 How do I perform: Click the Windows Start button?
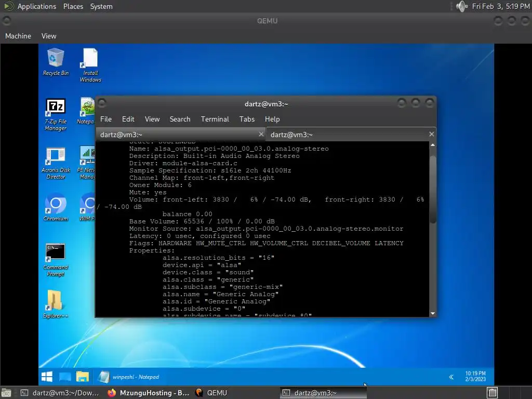(47, 377)
